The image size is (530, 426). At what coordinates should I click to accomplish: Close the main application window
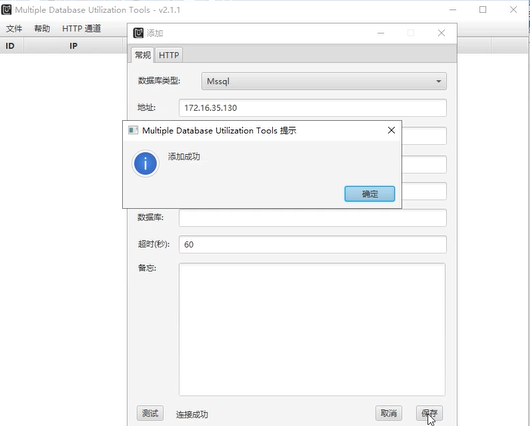click(513, 9)
